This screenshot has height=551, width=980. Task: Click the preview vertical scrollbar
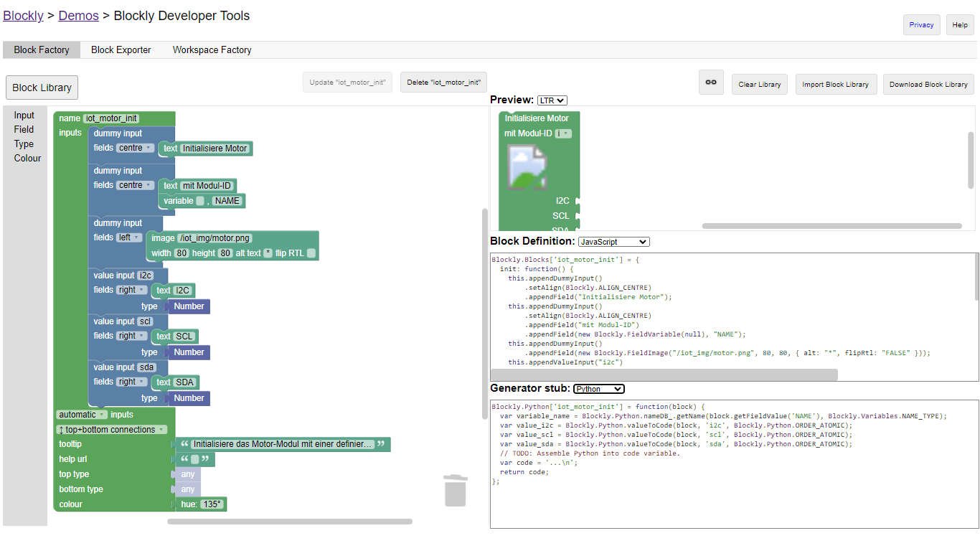coord(971,160)
